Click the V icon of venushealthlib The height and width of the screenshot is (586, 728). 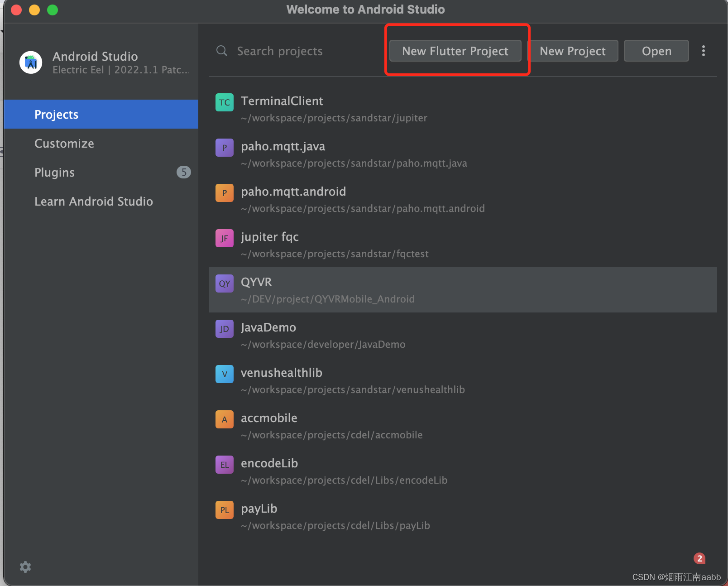point(225,374)
